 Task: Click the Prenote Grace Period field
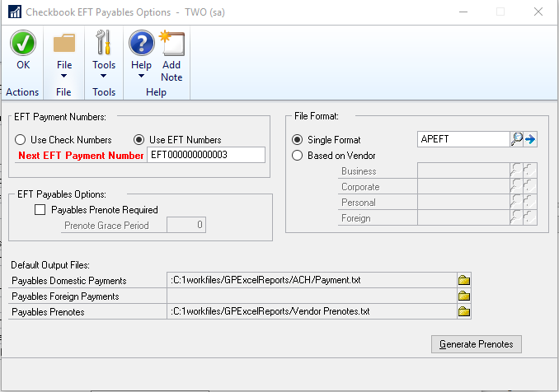[x=186, y=225]
